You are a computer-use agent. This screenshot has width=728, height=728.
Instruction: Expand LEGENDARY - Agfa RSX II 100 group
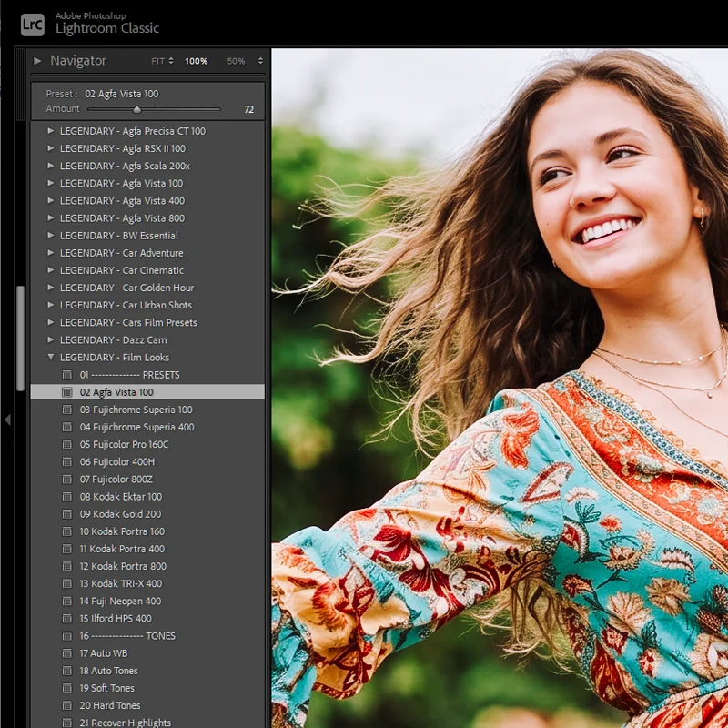[x=51, y=148]
